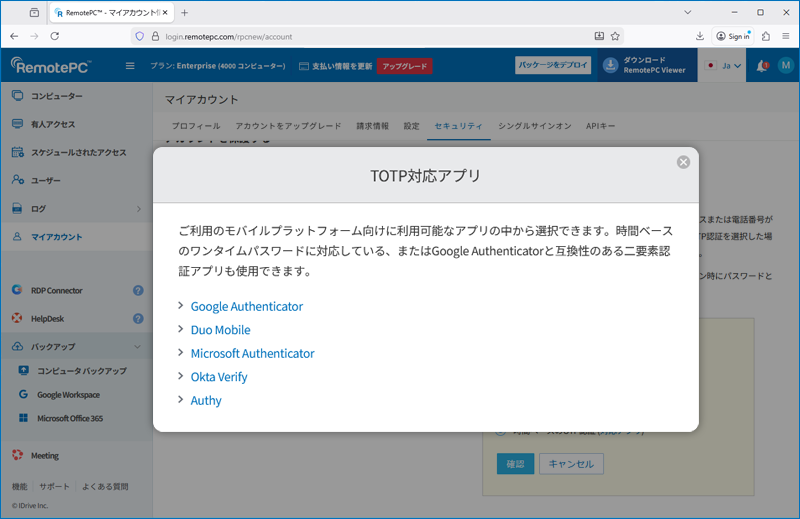The image size is (800, 519).
Task: Close the TOTP対応アプリ dialog
Action: tap(683, 162)
